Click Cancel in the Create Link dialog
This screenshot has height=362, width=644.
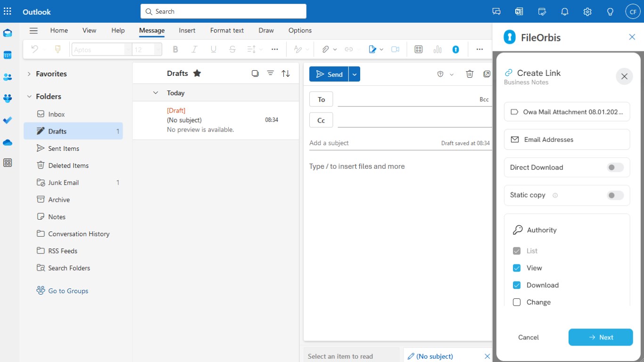pyautogui.click(x=528, y=337)
